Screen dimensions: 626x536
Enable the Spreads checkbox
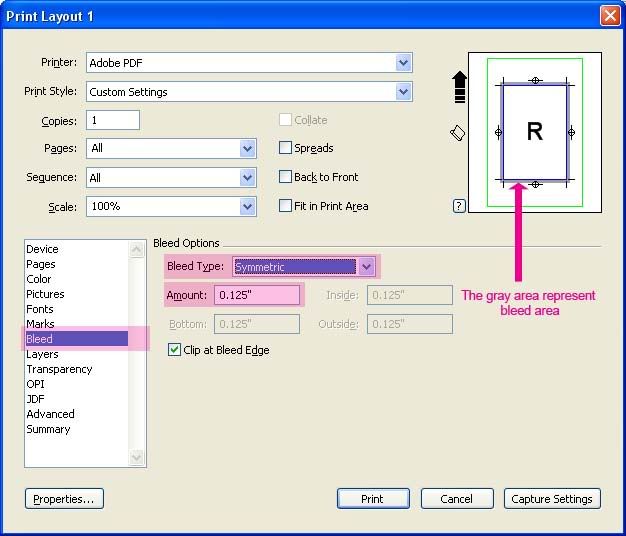(x=285, y=148)
